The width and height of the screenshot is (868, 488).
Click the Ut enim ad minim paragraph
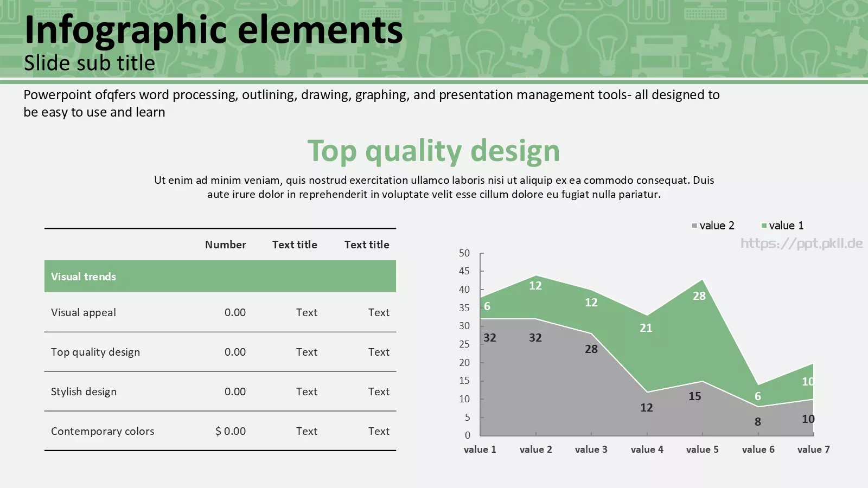pos(434,187)
